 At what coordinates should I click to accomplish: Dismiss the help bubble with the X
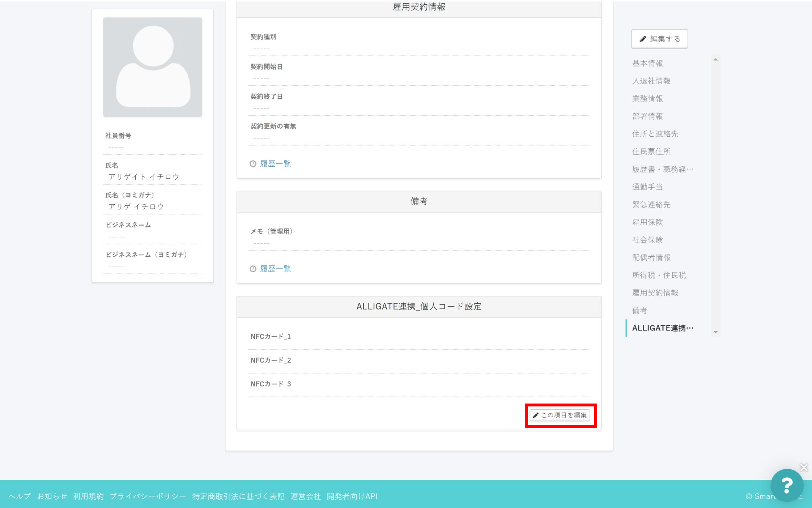coord(804,467)
